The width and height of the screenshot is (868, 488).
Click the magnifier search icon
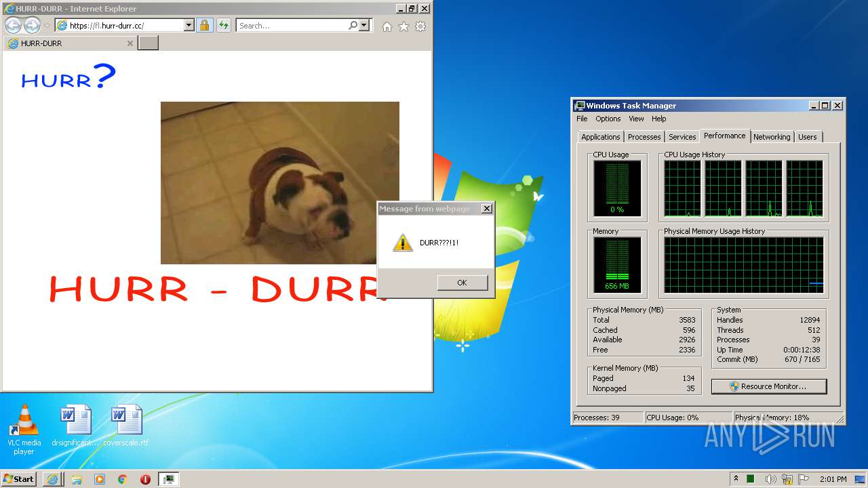(353, 26)
